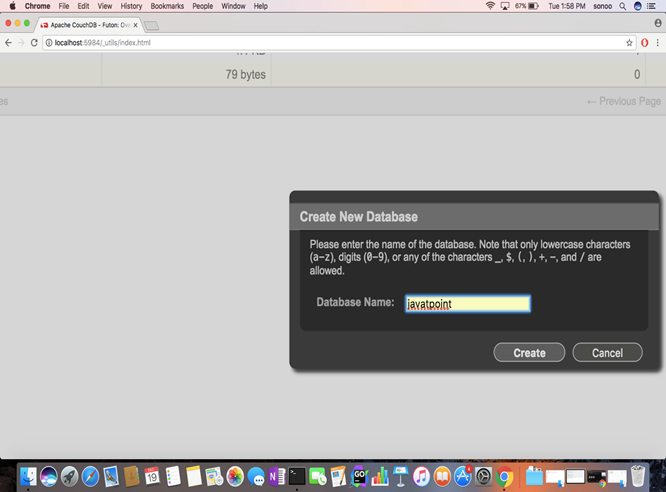The image size is (666, 492).
Task: Click the site info icon in address bar
Action: [49, 42]
